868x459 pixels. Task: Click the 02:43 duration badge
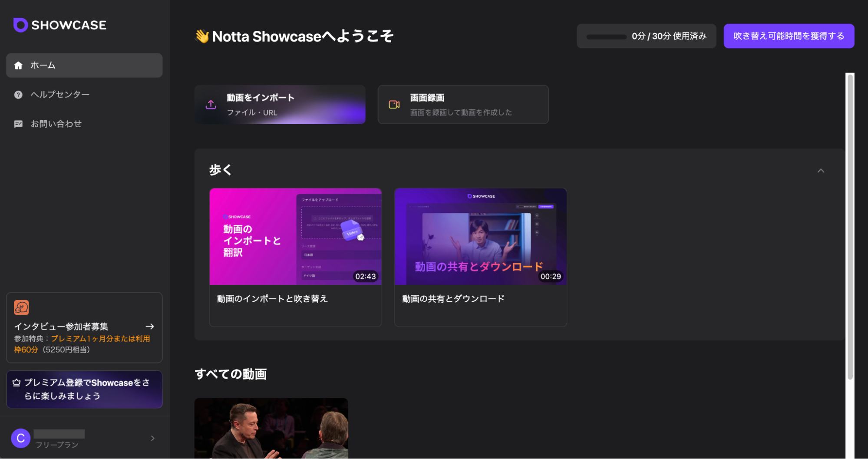tap(366, 277)
